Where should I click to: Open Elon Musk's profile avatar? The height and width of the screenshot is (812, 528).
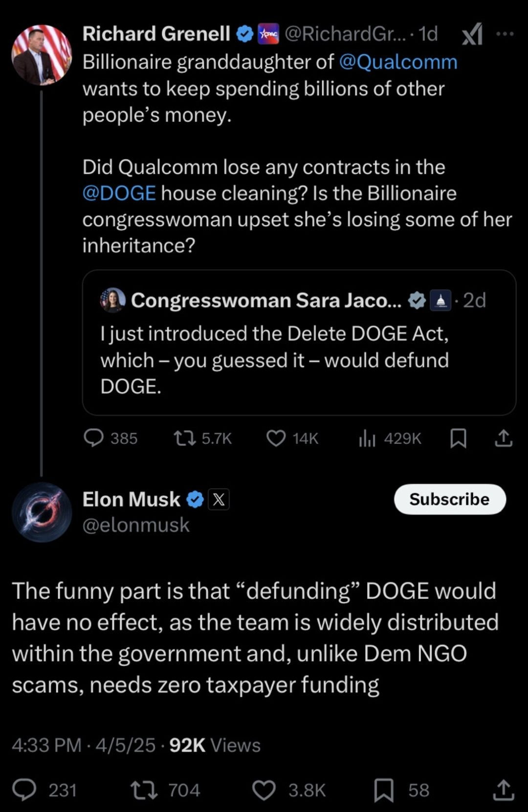coord(42,512)
